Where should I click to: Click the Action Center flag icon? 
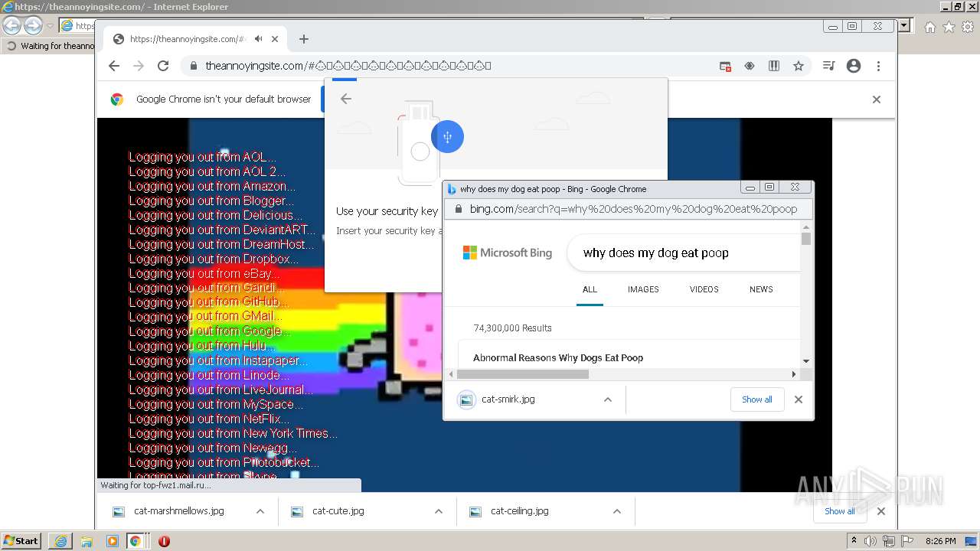click(907, 541)
